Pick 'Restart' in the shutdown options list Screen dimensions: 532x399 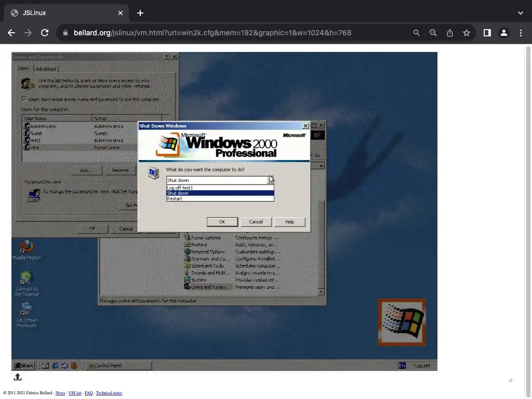(220, 198)
